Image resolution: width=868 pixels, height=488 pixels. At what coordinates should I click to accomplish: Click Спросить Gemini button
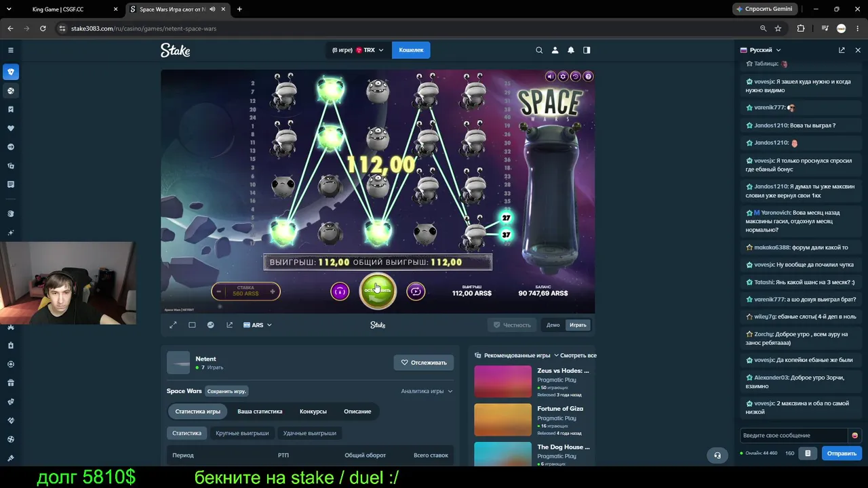click(x=764, y=9)
